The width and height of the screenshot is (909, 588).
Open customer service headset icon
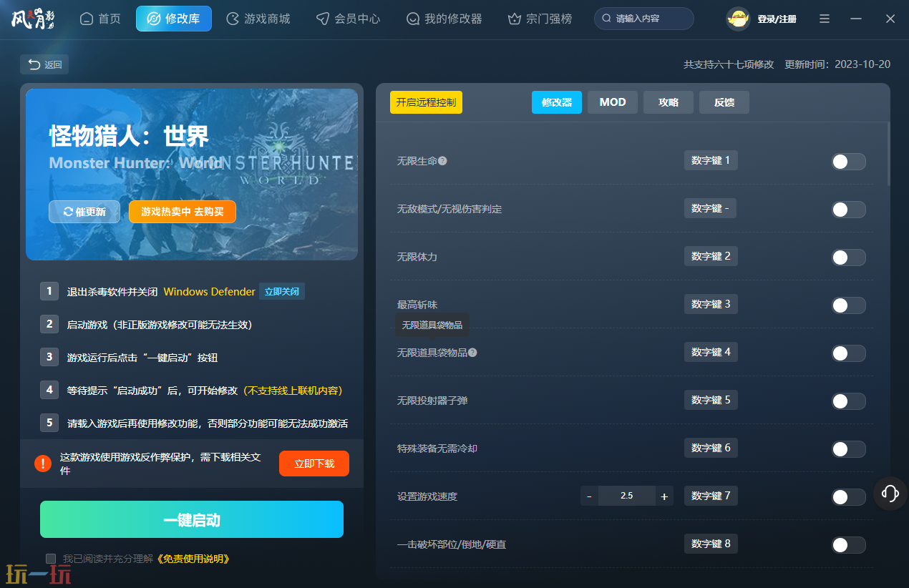pos(890,493)
